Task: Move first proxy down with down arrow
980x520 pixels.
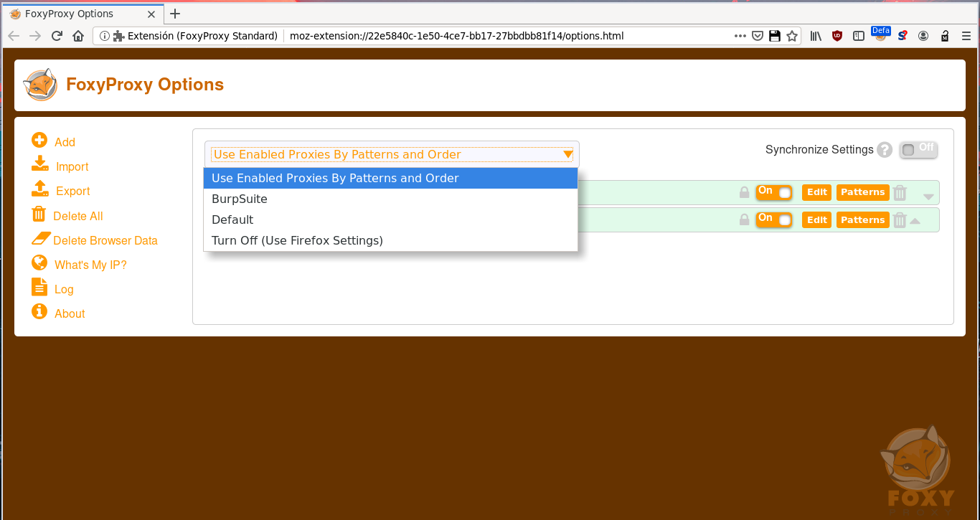Action: tap(928, 197)
